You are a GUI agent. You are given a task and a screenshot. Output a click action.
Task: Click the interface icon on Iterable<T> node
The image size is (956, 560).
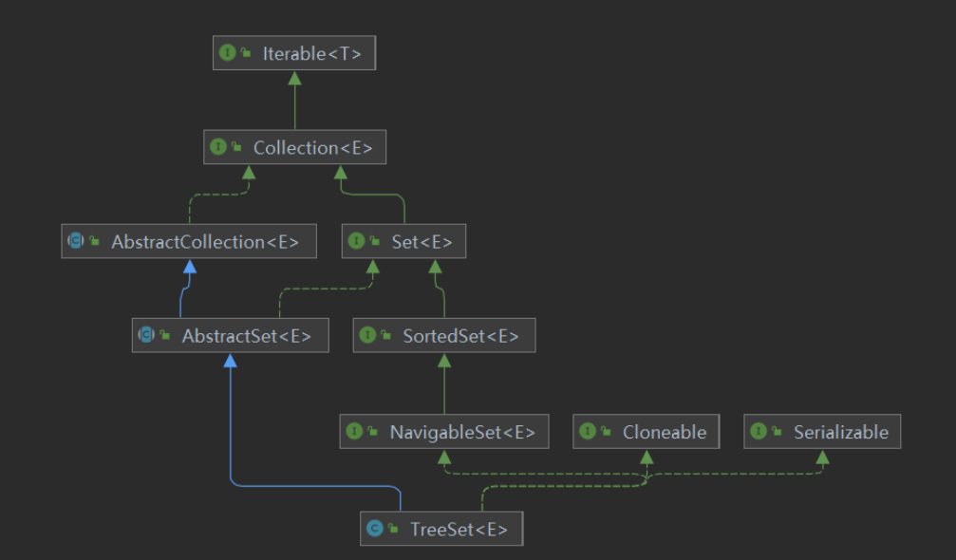228,53
